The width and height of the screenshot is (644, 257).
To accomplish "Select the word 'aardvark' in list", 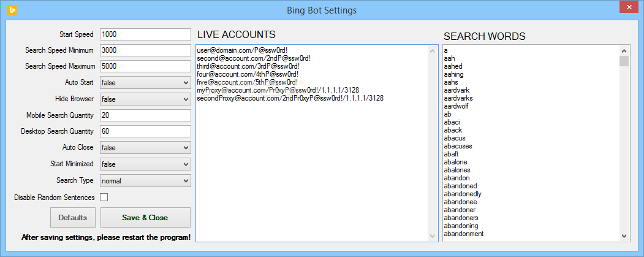I will click(456, 90).
